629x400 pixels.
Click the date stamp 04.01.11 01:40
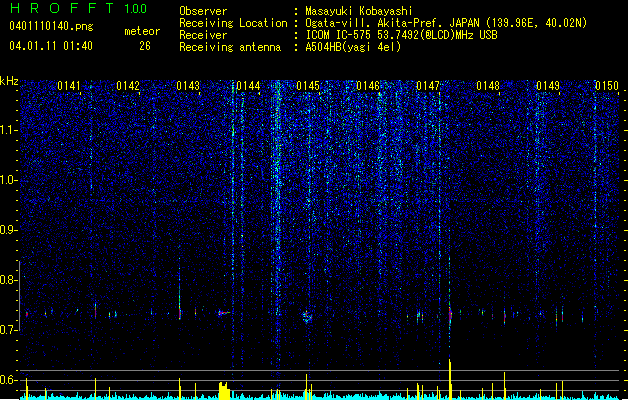point(51,46)
